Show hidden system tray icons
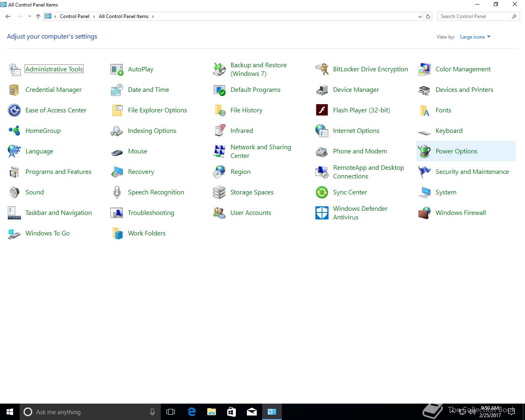The height and width of the screenshot is (420, 525). pyautogui.click(x=452, y=412)
